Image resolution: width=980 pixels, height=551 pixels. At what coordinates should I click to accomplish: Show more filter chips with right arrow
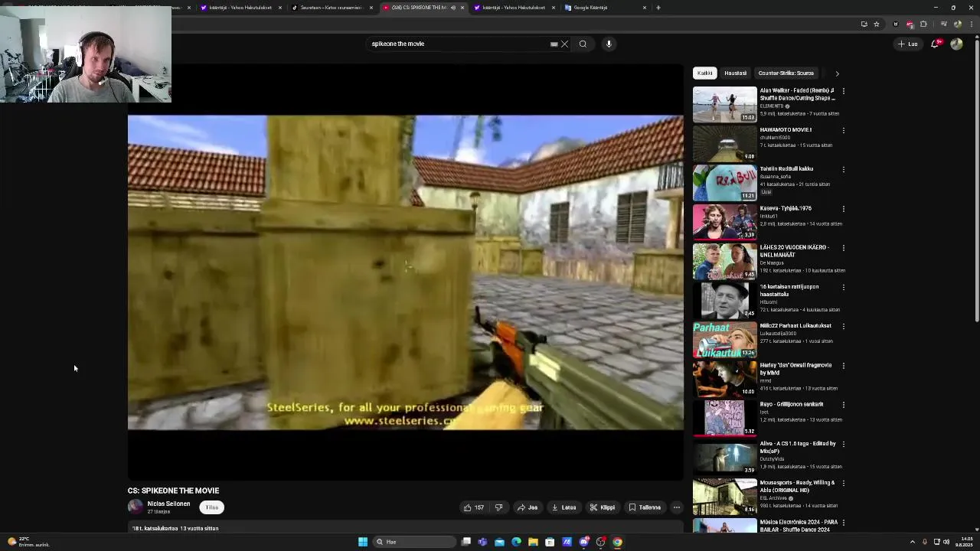(x=837, y=73)
